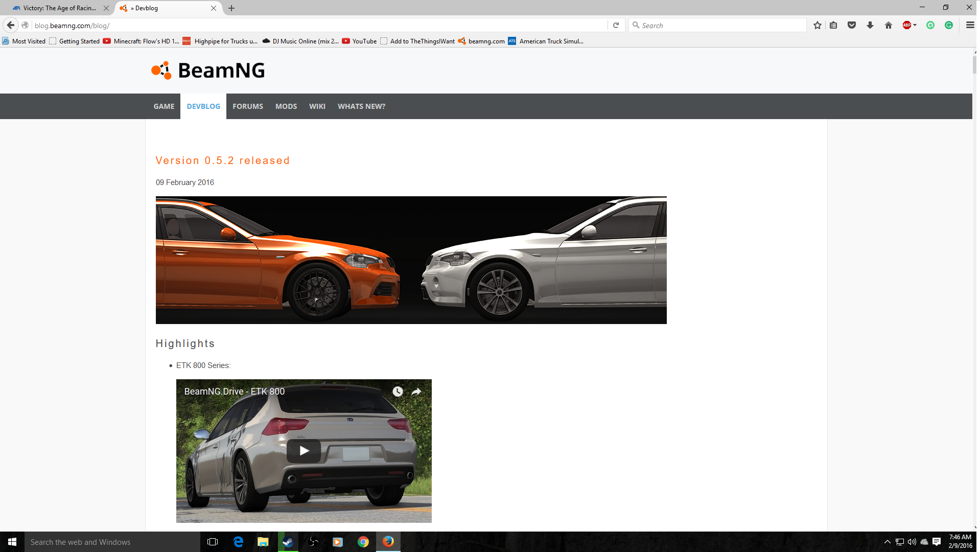Share the ETK 800 video
Image resolution: width=980 pixels, height=552 pixels.
point(416,392)
